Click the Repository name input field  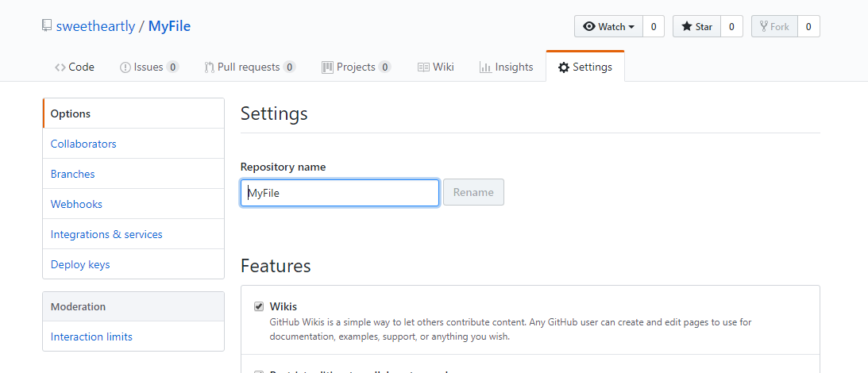pyautogui.click(x=340, y=193)
